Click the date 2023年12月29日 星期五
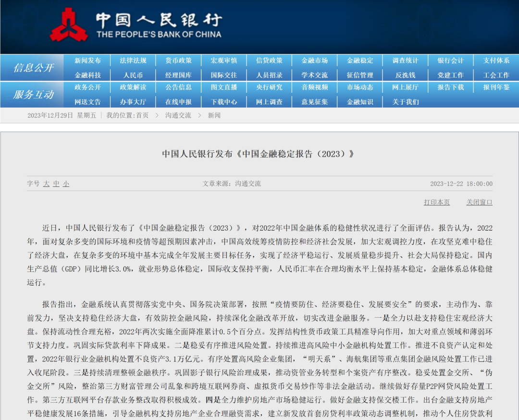 [62, 115]
